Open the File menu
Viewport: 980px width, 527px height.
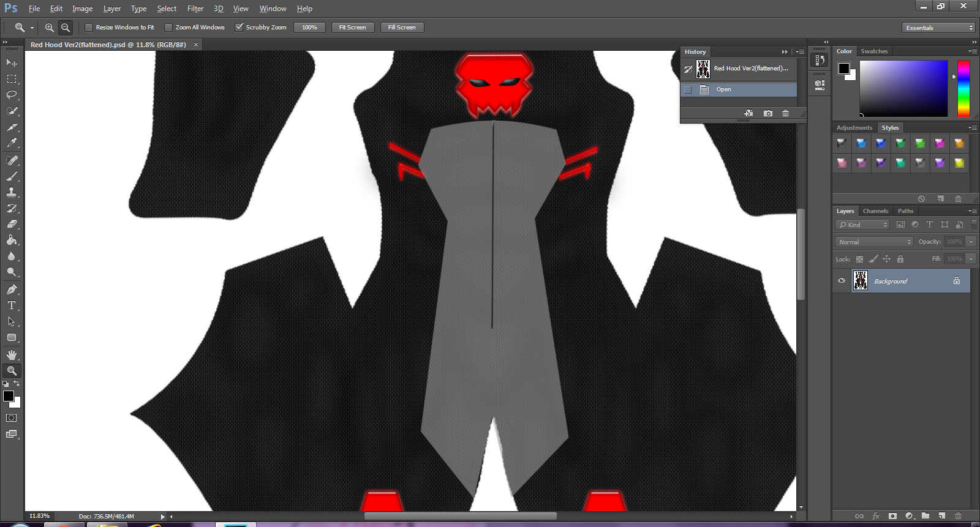coord(34,9)
